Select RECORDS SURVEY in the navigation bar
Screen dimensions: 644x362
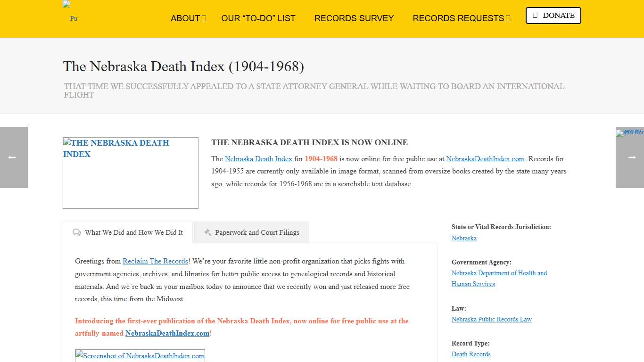tap(354, 18)
